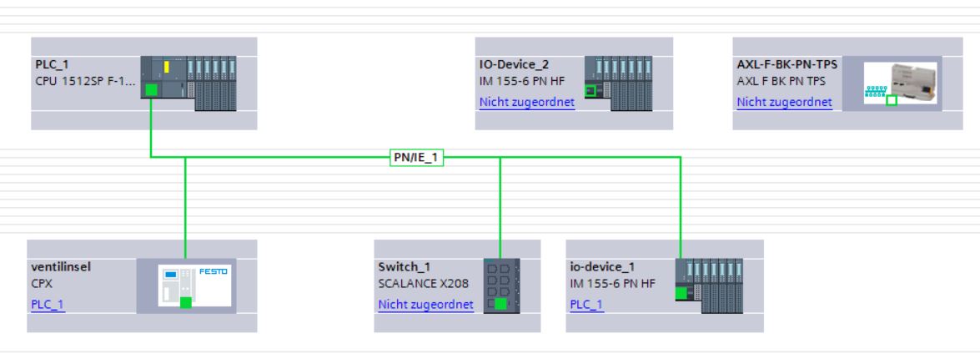Select the io-device_1 IM 155-6 module image
980x354 pixels.
(x=708, y=286)
